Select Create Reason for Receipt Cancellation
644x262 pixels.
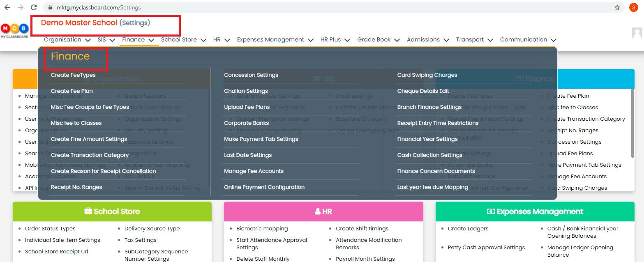103,171
